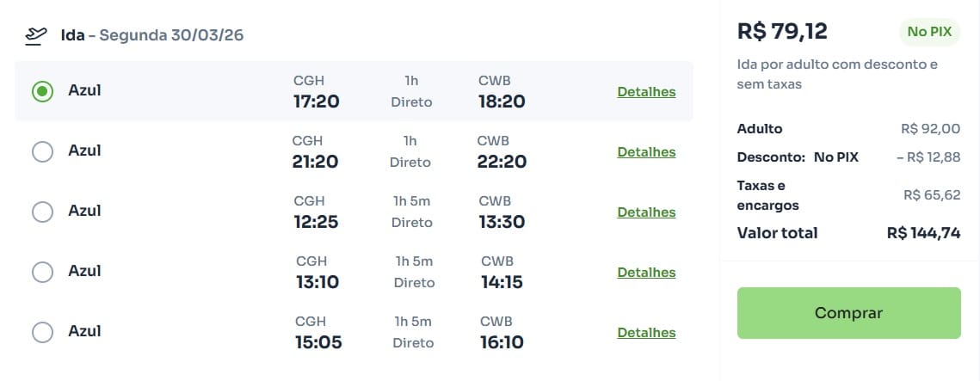Click the Valor total R$ 144,74 amount
Screen dimensions: 980x381
[923, 233]
